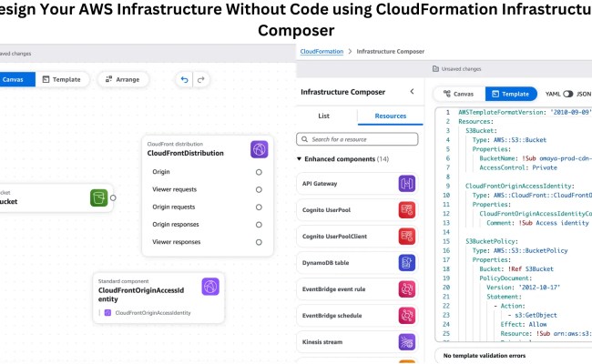The width and height of the screenshot is (592, 364).
Task: Click code text 'Bucket: !Ref S3Bucket'
Action: point(516,269)
